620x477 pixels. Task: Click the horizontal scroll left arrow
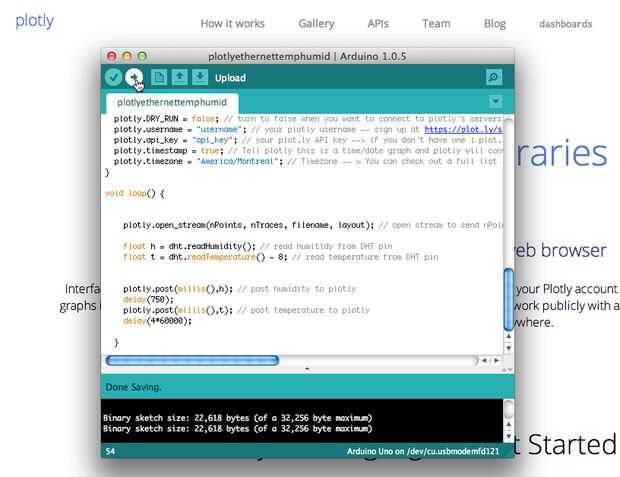coord(484,360)
